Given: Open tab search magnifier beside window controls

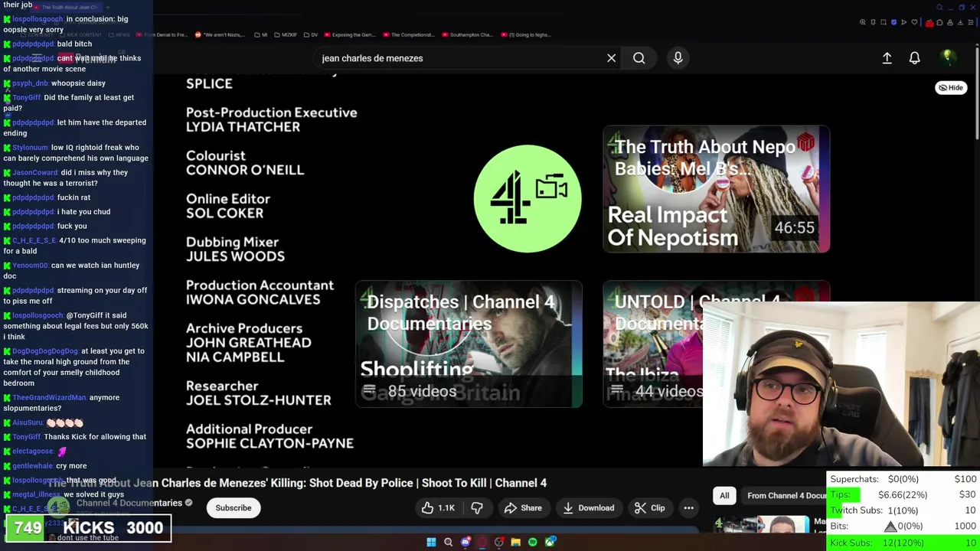Looking at the screenshot, I should click(939, 8).
